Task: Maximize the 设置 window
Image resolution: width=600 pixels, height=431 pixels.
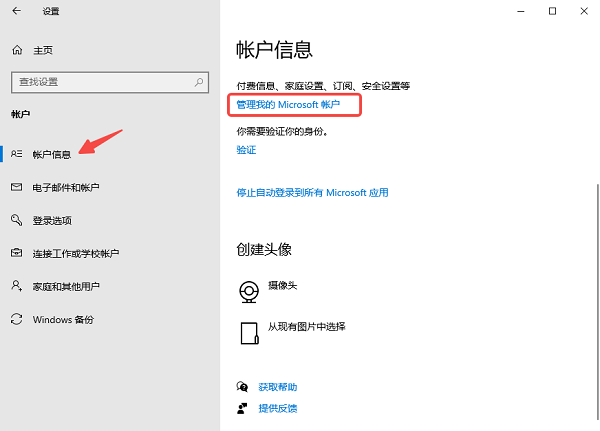Action: 552,11
